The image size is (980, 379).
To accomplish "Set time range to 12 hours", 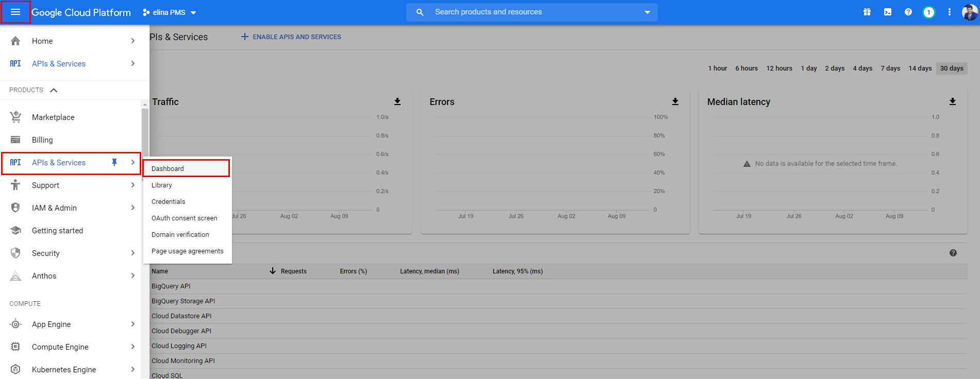I will click(x=779, y=68).
